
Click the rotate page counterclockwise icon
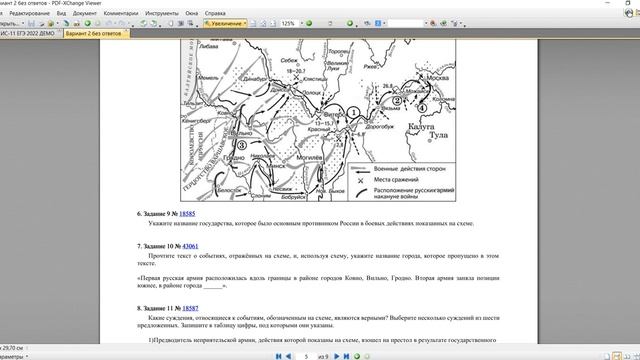click(143, 24)
